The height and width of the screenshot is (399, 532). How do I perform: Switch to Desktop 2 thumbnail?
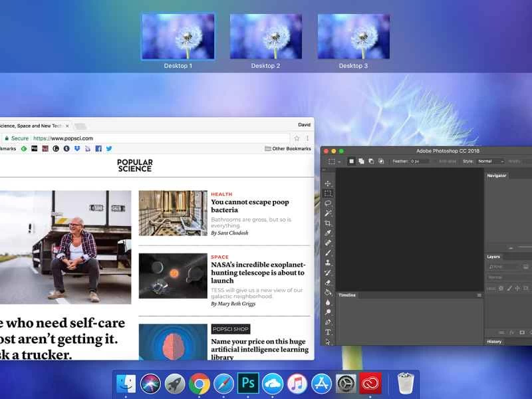click(x=265, y=37)
